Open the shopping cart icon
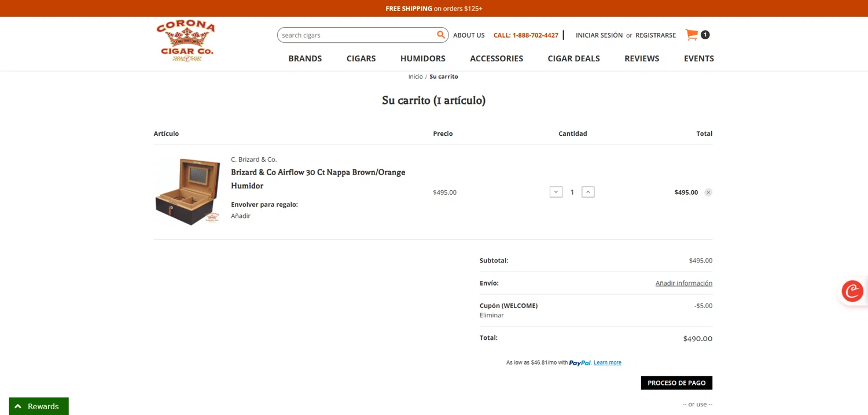 coord(692,35)
